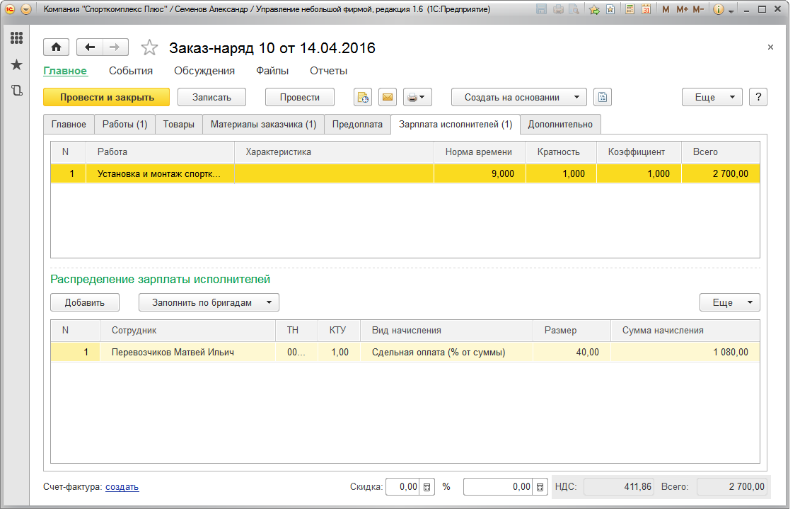Click the M memory button

(666, 9)
